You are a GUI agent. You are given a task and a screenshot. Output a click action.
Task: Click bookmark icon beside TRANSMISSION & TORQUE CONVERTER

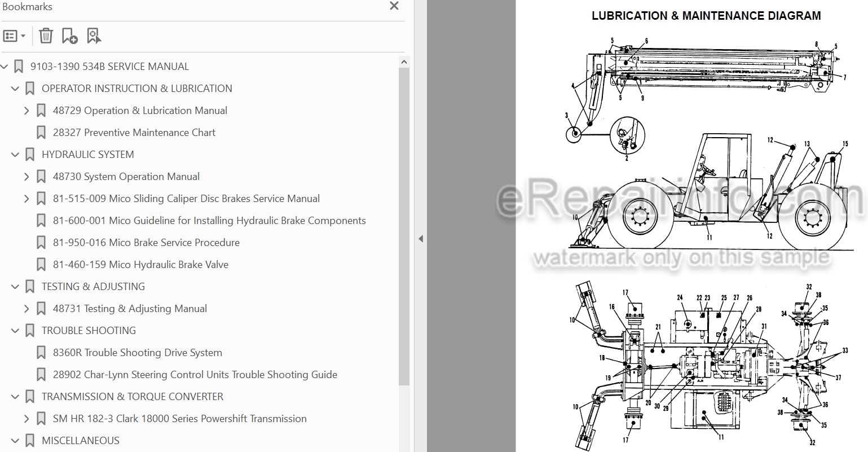click(x=30, y=397)
